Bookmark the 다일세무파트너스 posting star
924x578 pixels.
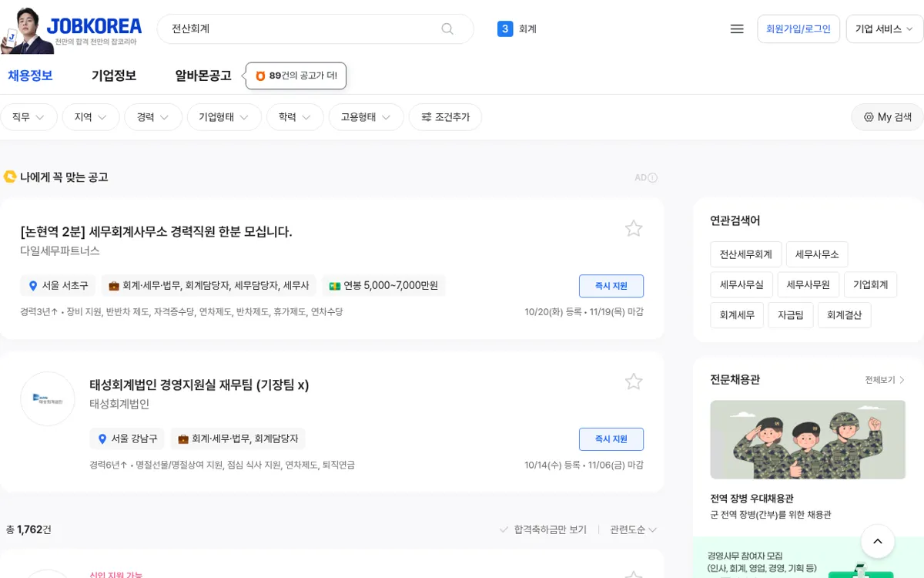(634, 228)
